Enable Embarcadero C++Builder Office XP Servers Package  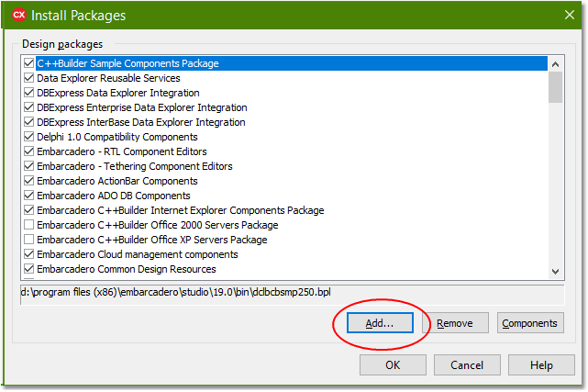point(28,240)
